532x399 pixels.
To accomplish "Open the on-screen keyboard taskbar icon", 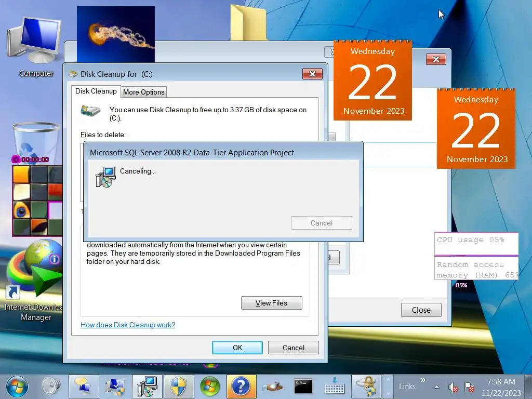I will [x=335, y=387].
